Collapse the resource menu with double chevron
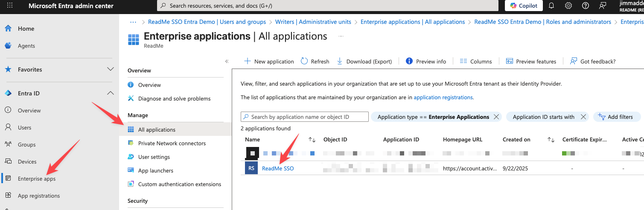The height and width of the screenshot is (210, 644). 227,61
